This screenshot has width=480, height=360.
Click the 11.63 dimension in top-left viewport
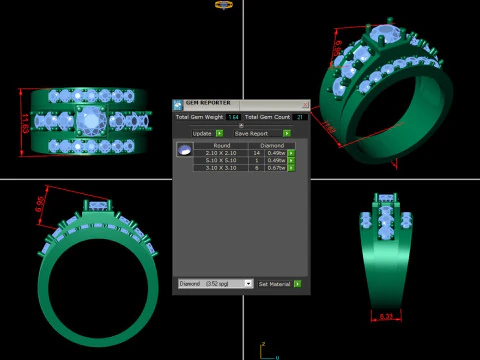(x=25, y=124)
